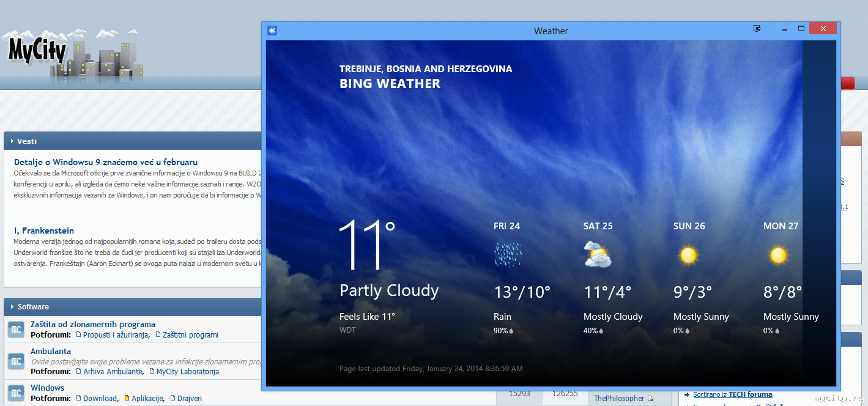This screenshot has width=868, height=406.
Task: Click the page icon before MyCity Laboratorija
Action: point(151,371)
